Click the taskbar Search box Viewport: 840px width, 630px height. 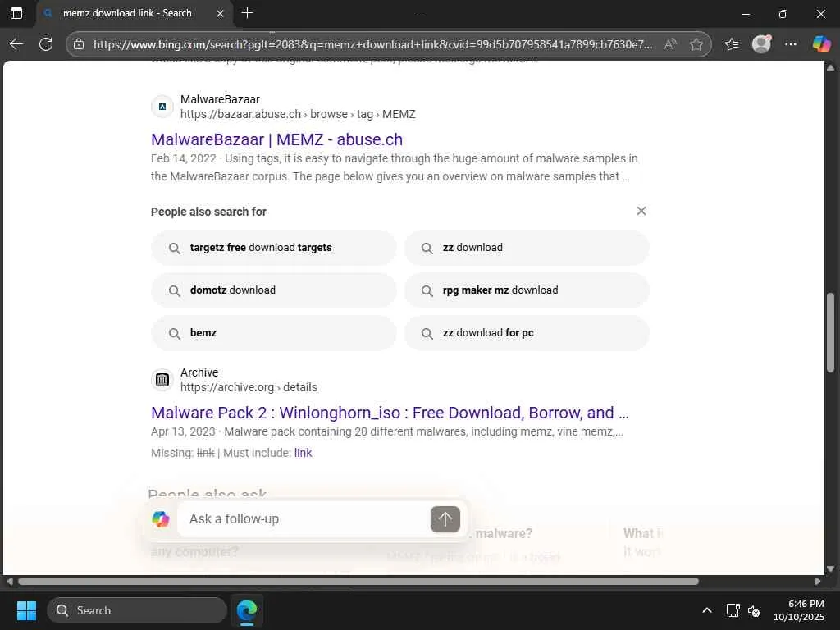click(x=137, y=610)
